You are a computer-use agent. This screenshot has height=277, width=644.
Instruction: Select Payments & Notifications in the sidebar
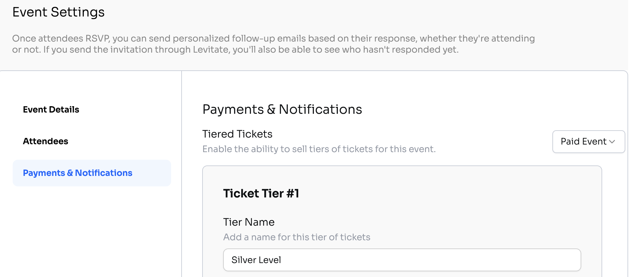coord(78,173)
